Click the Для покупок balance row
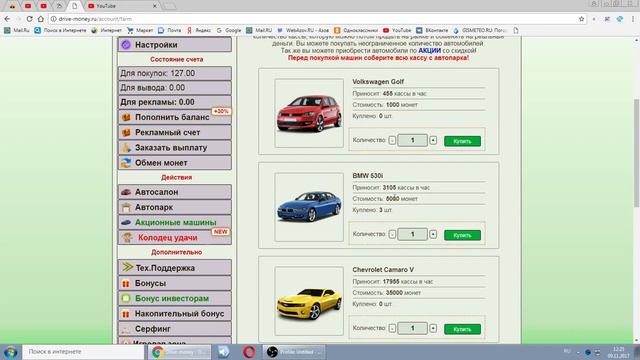Image resolution: width=640 pixels, height=360 pixels. (x=175, y=73)
